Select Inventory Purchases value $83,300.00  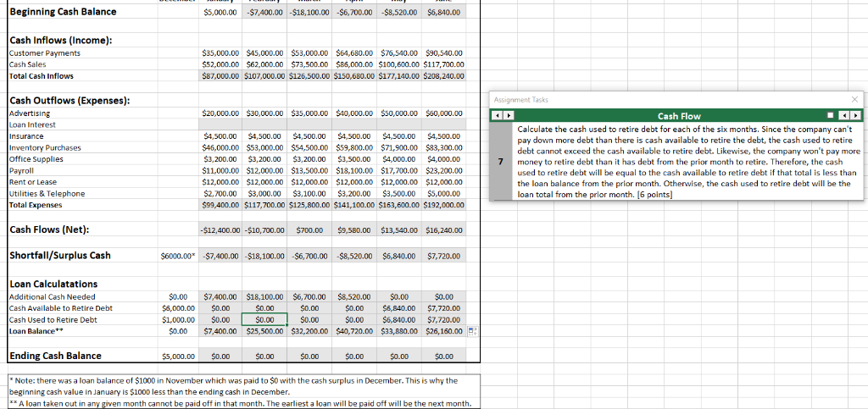444,147
